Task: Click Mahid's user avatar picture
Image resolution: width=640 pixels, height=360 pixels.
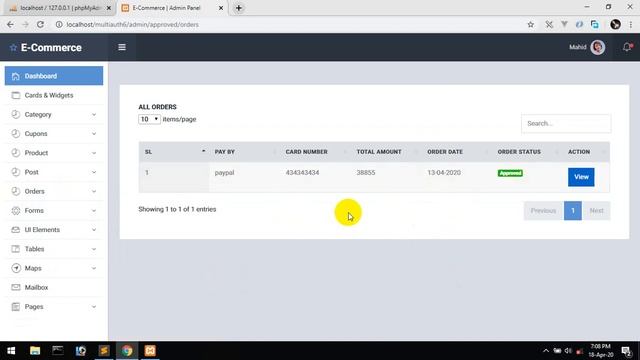Action: click(598, 47)
